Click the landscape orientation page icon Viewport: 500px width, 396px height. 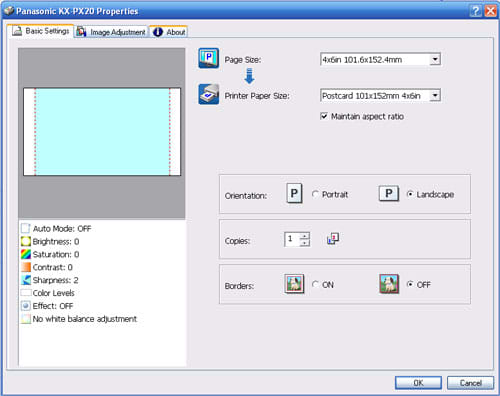pyautogui.click(x=389, y=193)
